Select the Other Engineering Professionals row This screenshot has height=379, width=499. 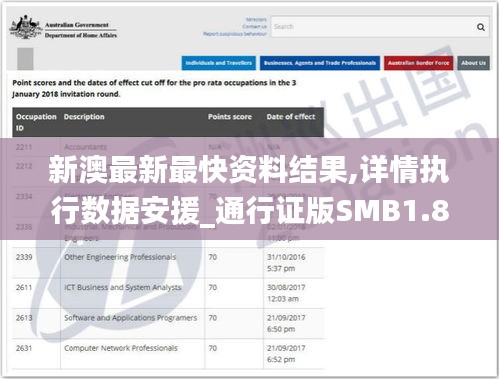[168, 263]
